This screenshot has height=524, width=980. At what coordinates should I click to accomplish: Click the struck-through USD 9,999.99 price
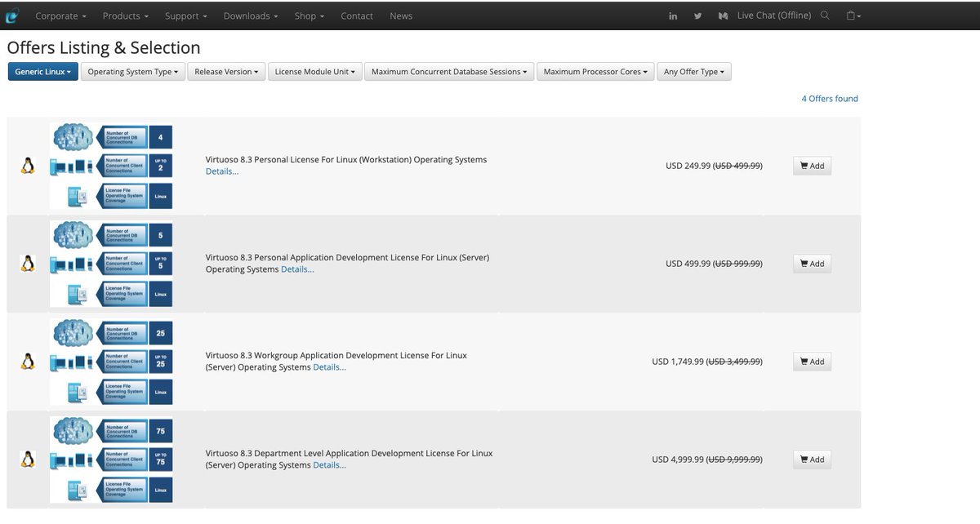tap(735, 460)
